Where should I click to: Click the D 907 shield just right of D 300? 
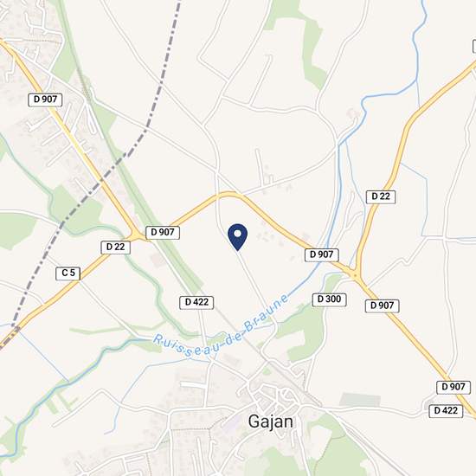pos(382,306)
